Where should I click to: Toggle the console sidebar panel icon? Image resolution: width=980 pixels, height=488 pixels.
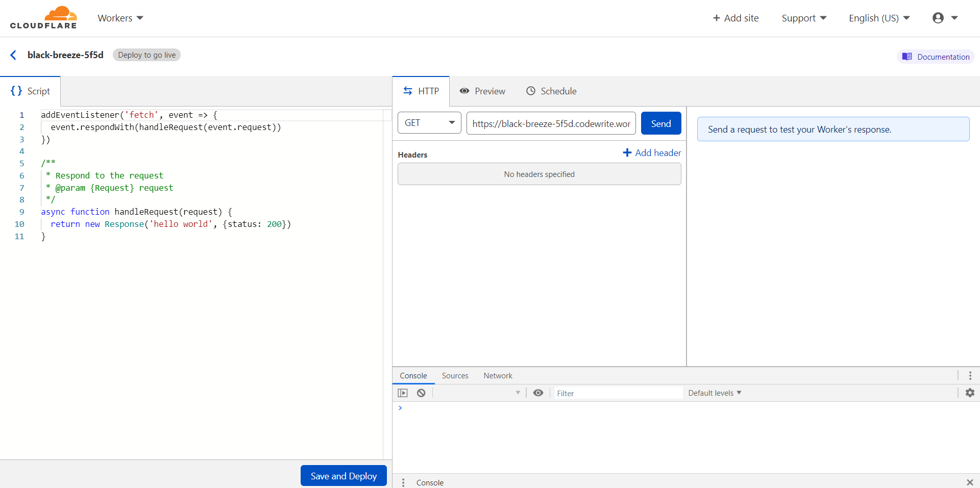(x=403, y=393)
